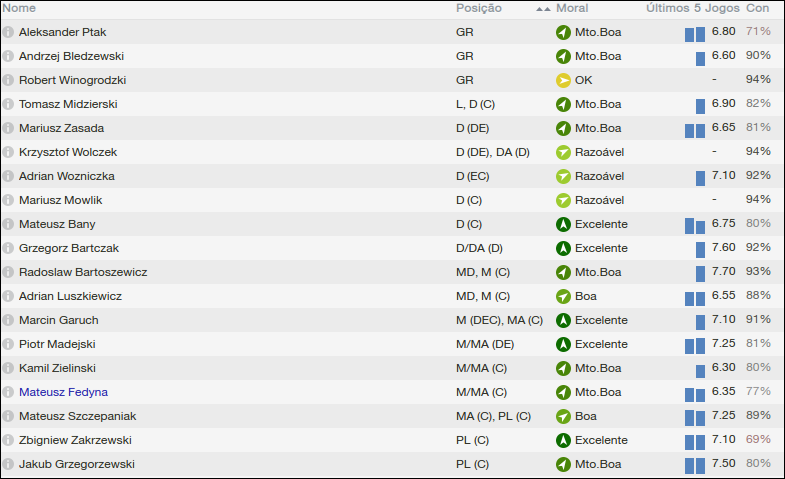This screenshot has width=785, height=479.
Task: Select Zbigniew Zakrzewski's 69% condition value
Action: tap(758, 440)
